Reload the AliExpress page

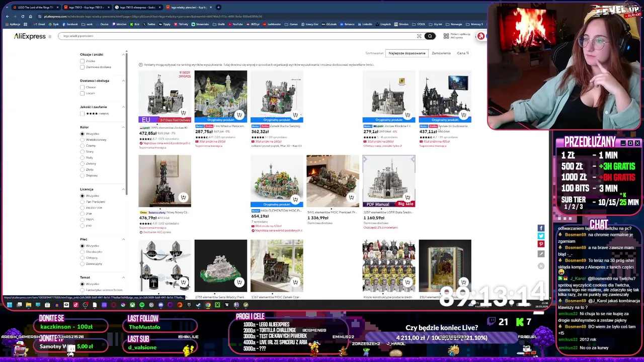coord(23,16)
